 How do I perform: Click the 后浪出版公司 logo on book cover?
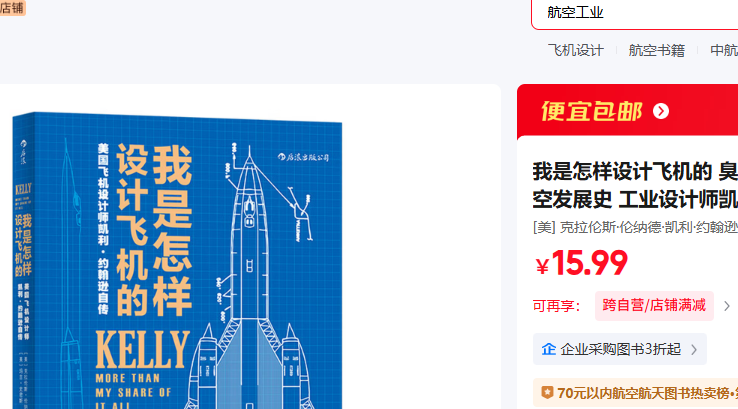coord(303,157)
